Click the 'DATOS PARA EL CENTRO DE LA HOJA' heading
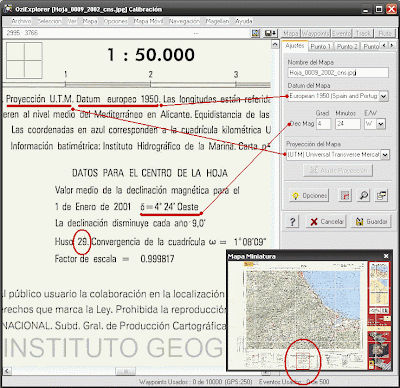This screenshot has height=388, width=400. click(x=150, y=173)
